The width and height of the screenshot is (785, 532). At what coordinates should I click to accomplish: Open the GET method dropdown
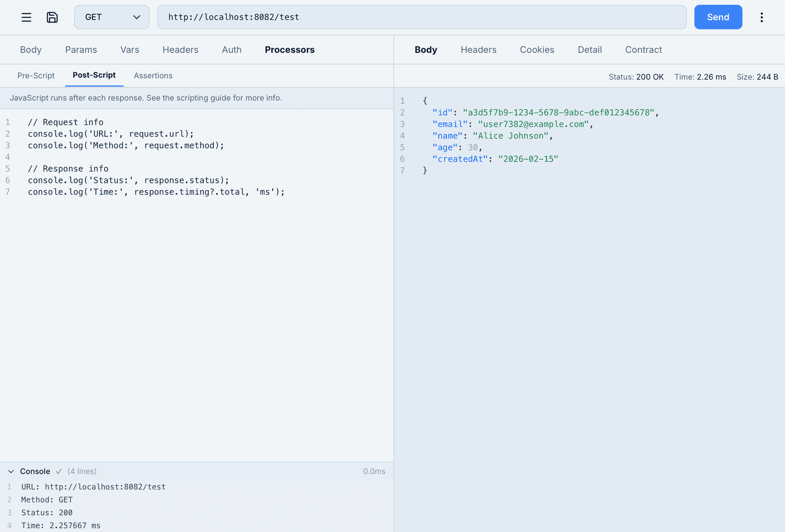click(112, 17)
